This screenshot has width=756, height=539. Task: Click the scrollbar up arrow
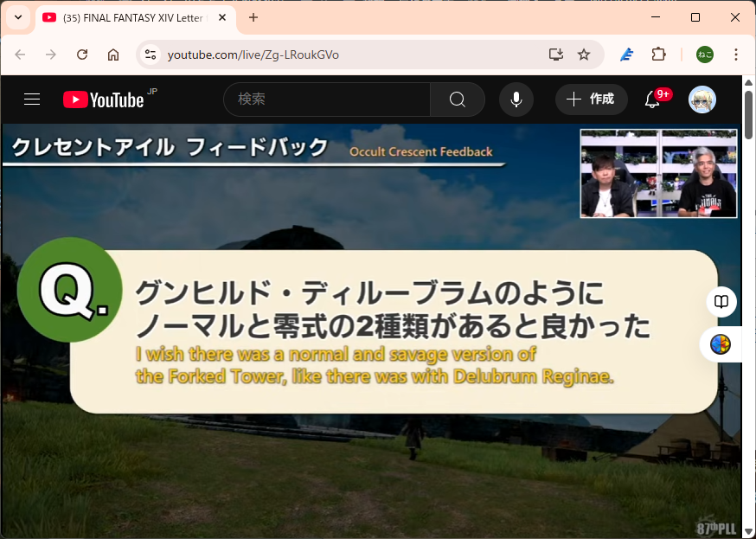click(x=748, y=82)
